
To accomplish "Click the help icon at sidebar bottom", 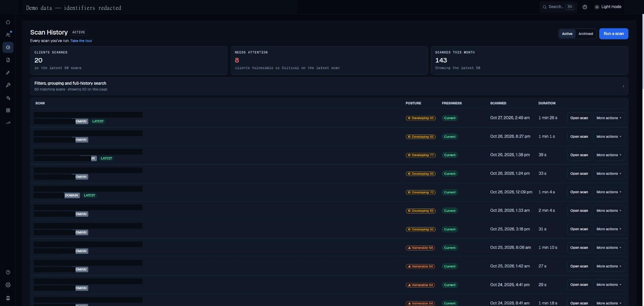I will coord(8,272).
